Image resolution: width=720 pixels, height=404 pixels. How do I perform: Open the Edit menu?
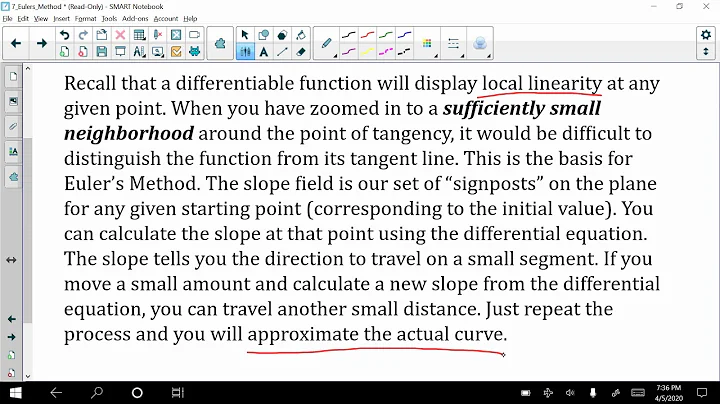[23, 19]
